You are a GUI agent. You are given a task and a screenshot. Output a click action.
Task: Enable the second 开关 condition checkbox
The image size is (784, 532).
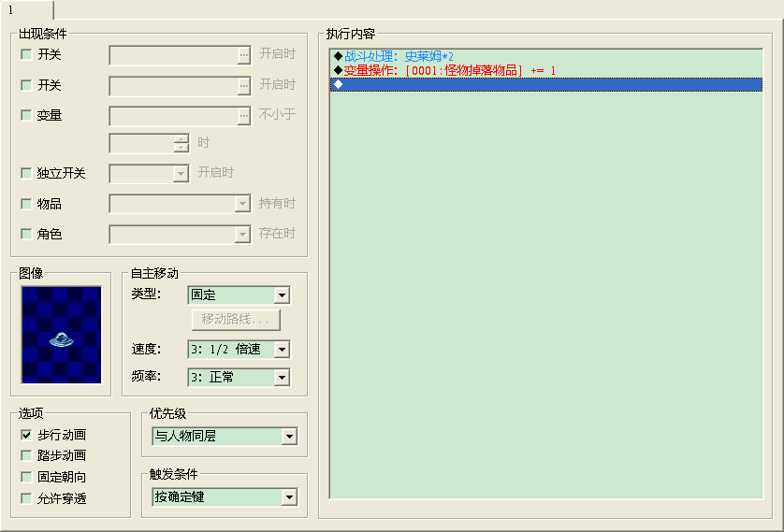(26, 85)
